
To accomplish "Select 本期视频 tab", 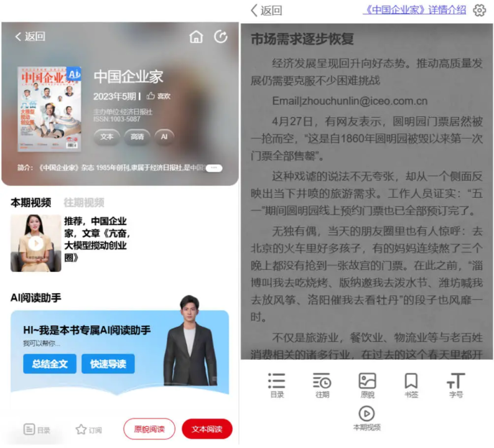I will pyautogui.click(x=31, y=202).
